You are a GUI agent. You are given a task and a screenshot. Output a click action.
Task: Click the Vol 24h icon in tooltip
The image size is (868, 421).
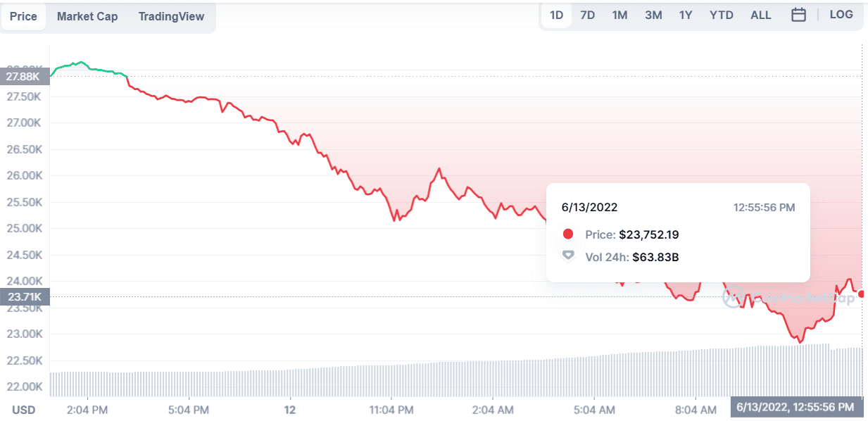click(x=568, y=256)
